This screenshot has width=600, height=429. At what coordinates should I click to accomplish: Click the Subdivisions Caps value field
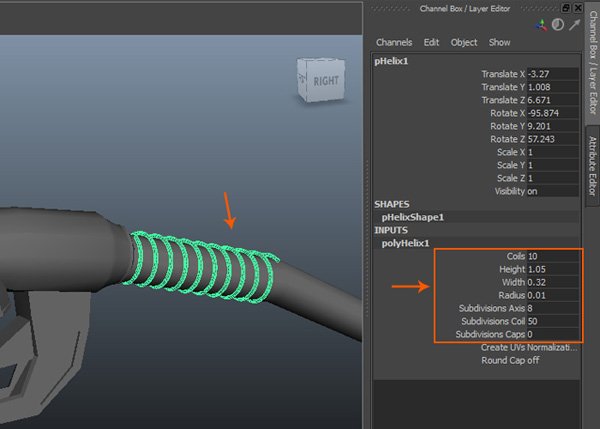(x=553, y=334)
